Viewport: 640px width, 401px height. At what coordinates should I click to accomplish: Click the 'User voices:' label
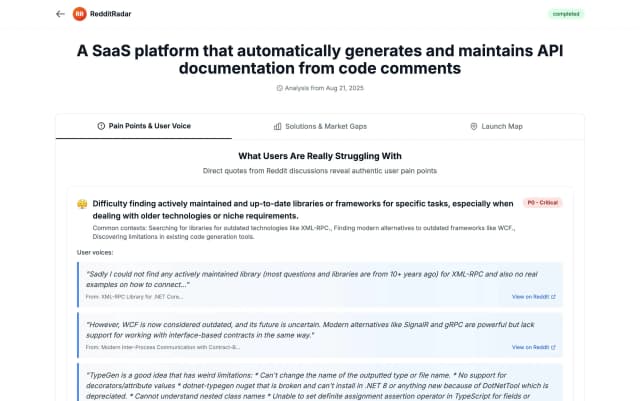(x=95, y=253)
